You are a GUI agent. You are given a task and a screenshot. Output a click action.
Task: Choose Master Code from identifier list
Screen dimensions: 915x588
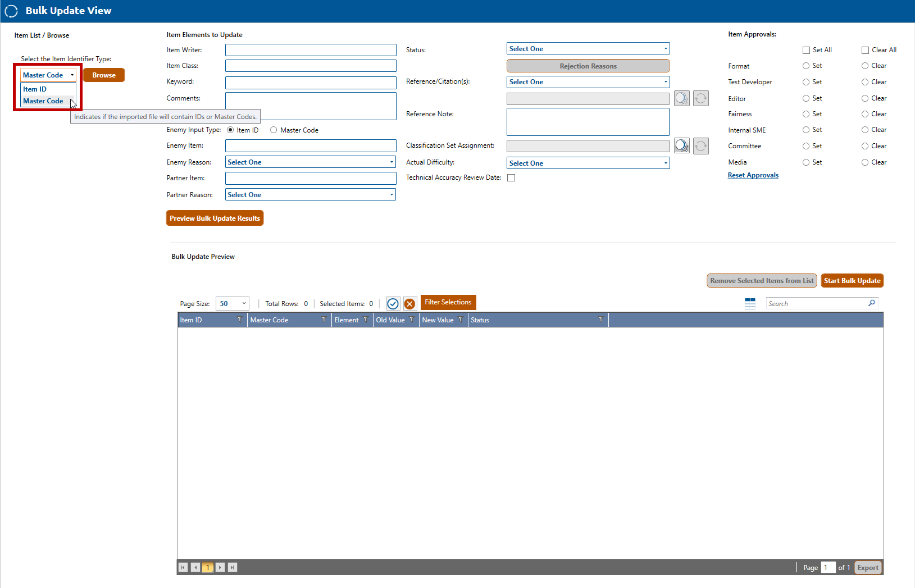[x=48, y=101]
